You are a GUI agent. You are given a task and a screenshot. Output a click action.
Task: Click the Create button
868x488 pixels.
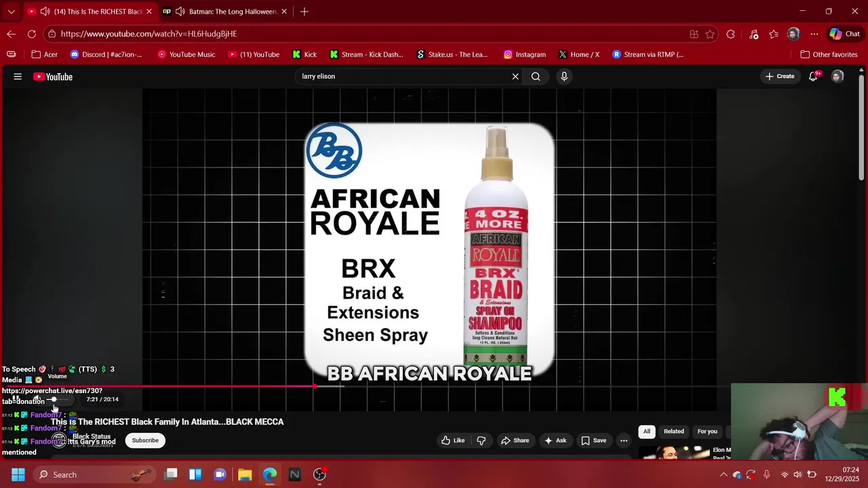point(780,77)
